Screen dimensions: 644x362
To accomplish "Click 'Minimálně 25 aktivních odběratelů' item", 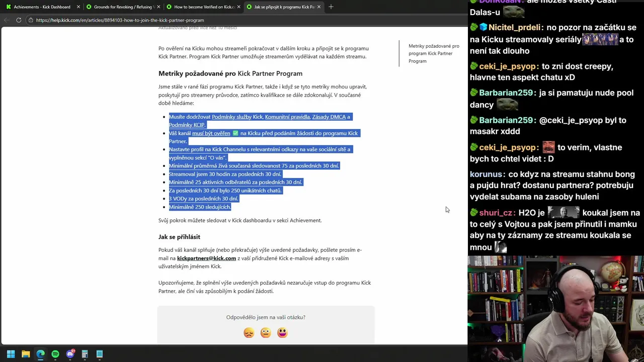I will pos(235,182).
